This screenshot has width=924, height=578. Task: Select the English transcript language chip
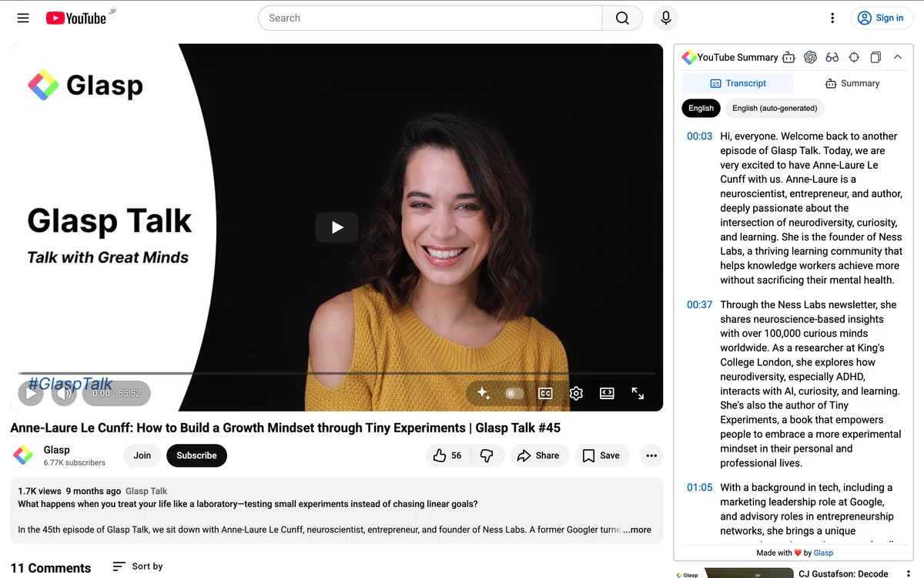coord(701,108)
